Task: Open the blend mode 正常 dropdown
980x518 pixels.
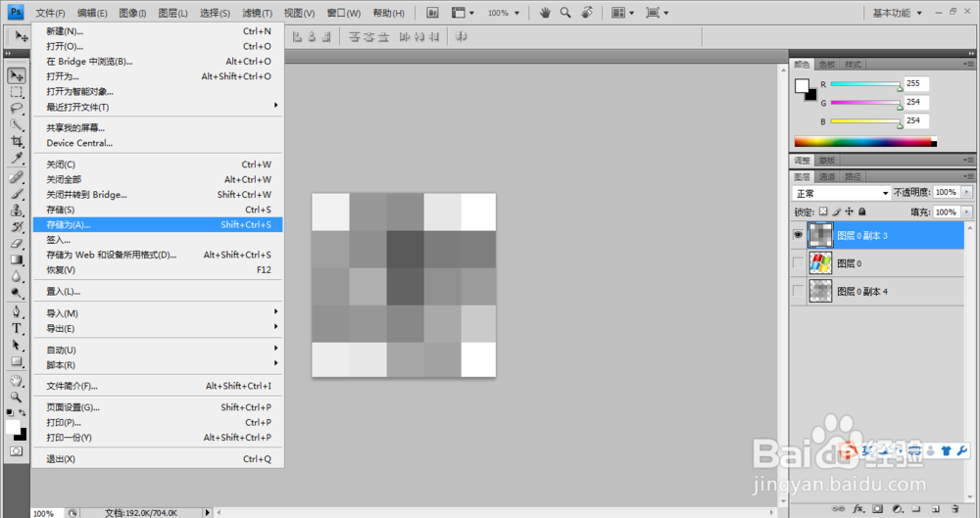Action: pos(841,193)
